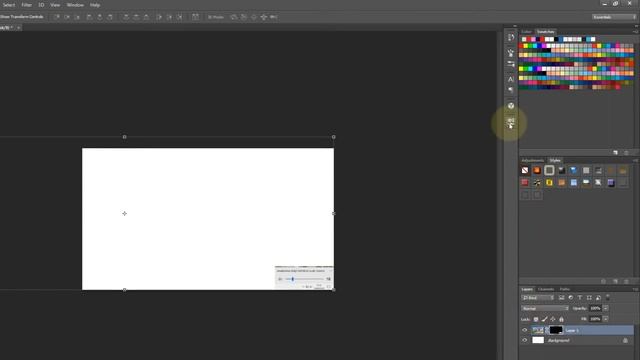This screenshot has width=640, height=360.
Task: Toggle lock all padlock icon
Action: point(561,319)
